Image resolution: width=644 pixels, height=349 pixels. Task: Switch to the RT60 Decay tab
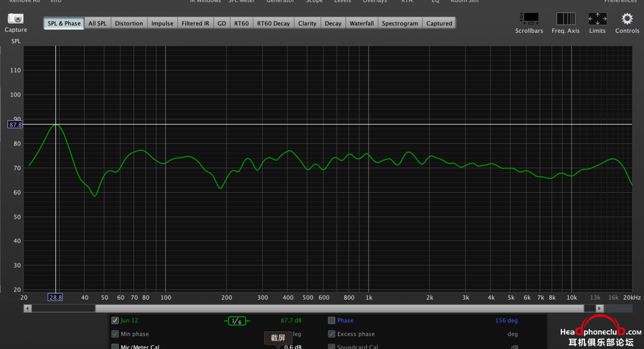point(273,24)
